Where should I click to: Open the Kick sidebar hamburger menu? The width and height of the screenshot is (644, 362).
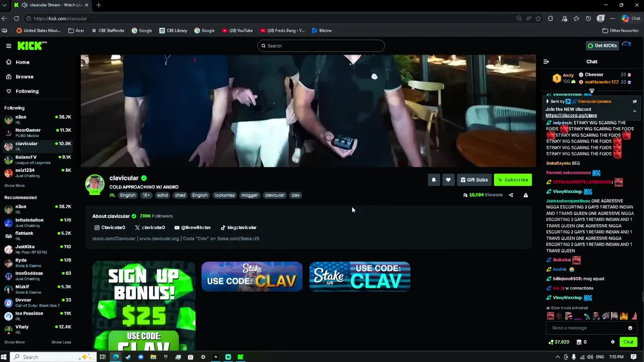[9, 46]
